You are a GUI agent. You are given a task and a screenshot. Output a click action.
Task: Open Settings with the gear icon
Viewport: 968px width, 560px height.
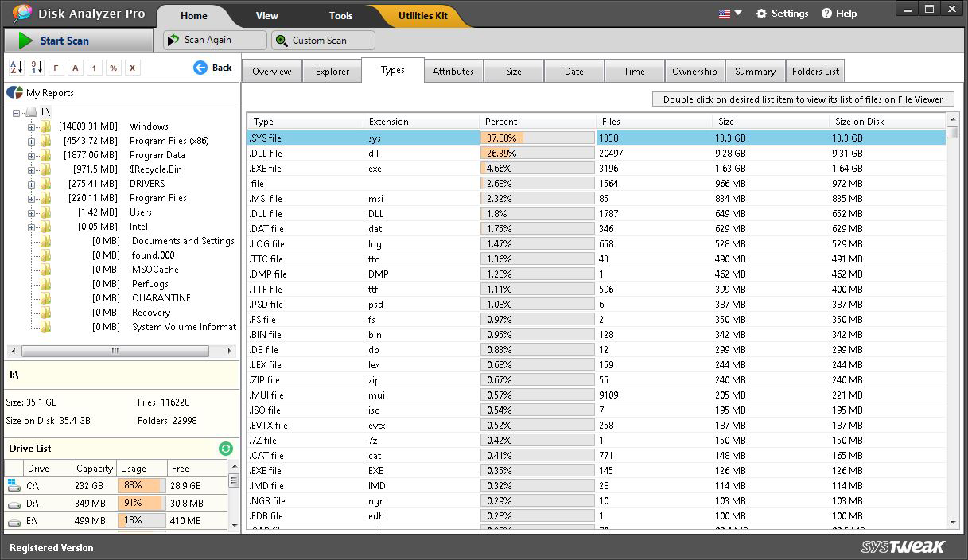(x=782, y=14)
